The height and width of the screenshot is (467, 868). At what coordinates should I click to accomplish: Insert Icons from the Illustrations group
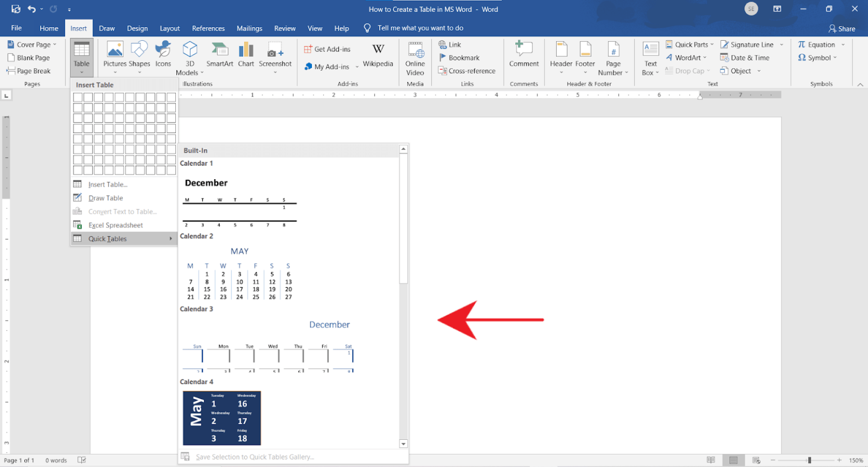(163, 55)
